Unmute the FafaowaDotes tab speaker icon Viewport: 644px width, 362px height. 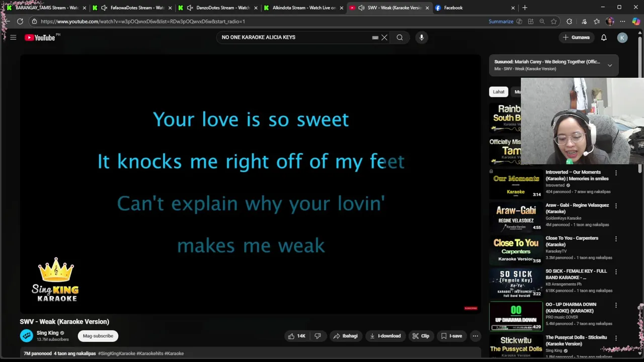tap(104, 8)
